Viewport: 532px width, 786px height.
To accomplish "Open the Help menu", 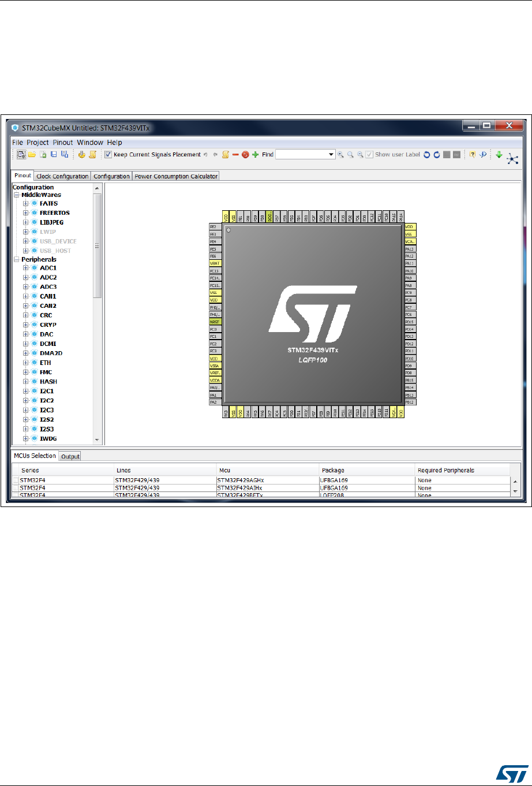I will click(114, 142).
